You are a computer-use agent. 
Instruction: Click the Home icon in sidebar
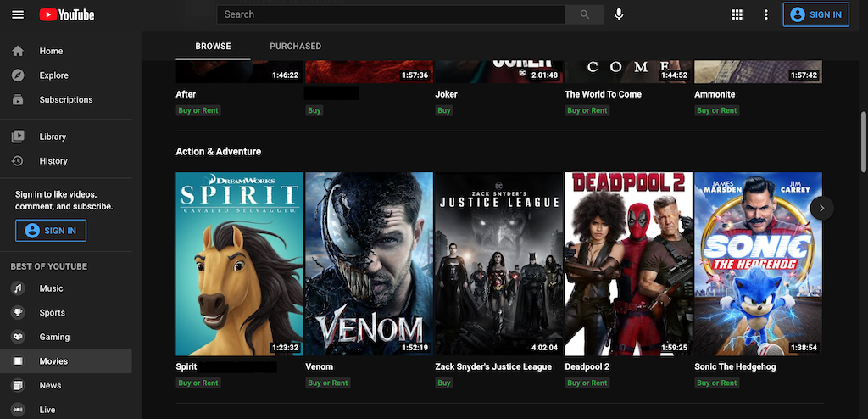pos(18,51)
